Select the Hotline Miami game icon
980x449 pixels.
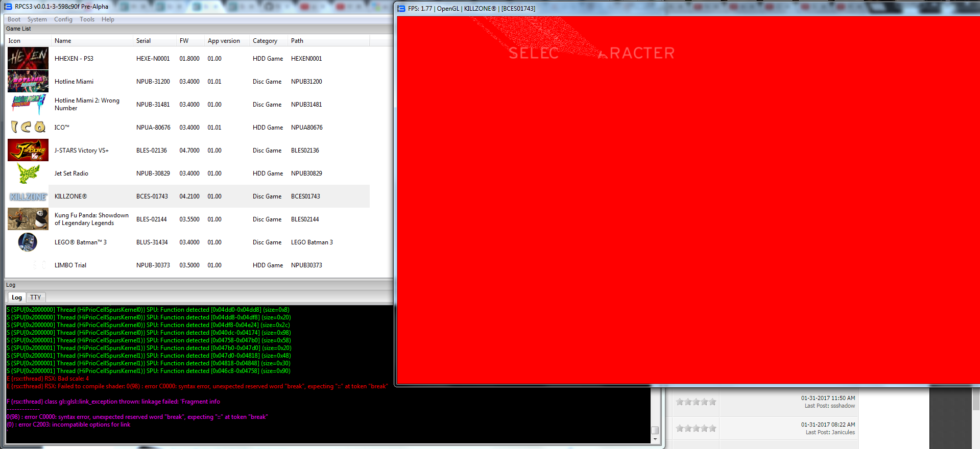pyautogui.click(x=28, y=81)
